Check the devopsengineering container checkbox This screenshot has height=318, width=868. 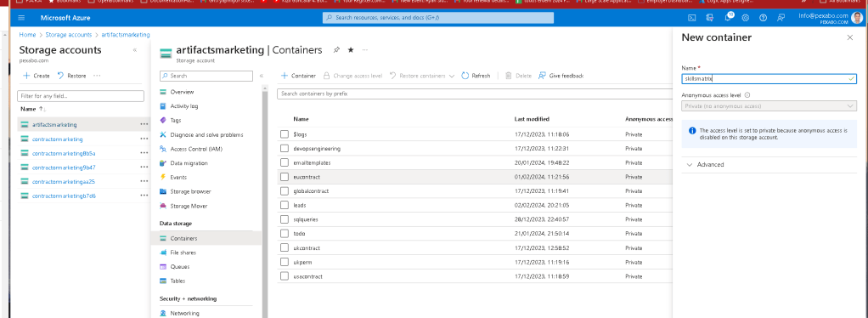click(285, 149)
